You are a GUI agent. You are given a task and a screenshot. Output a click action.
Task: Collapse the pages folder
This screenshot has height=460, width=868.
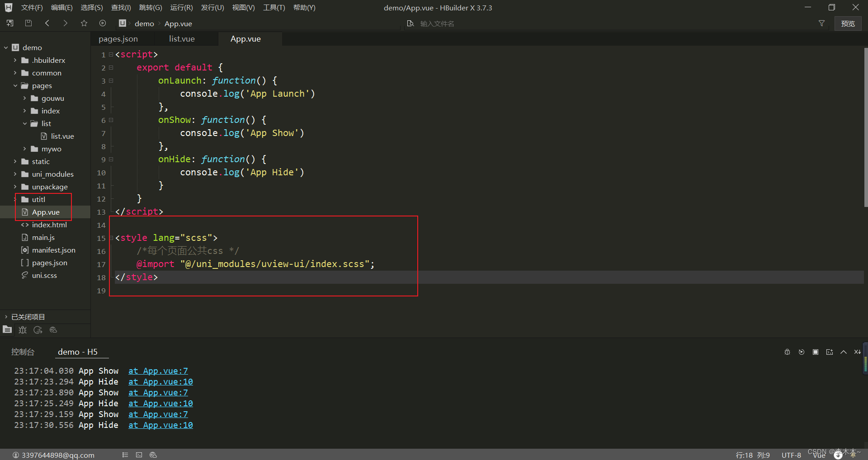(x=15, y=85)
